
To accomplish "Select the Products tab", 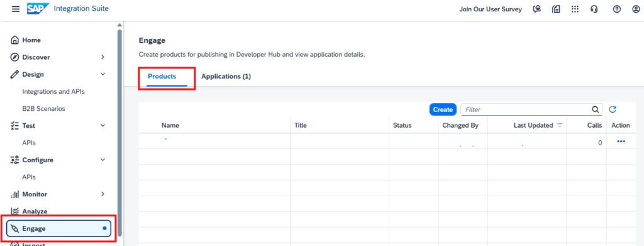I will [162, 76].
